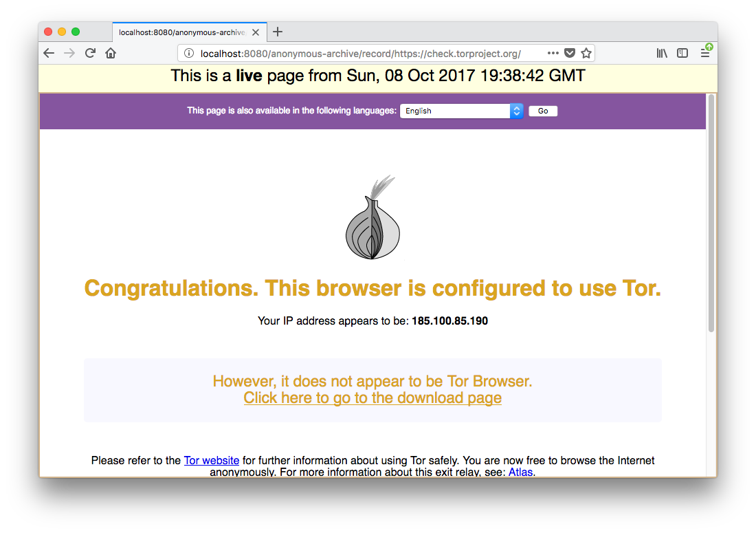Click the 'This is a live page' banner text
The width and height of the screenshot is (756, 533).
tap(378, 76)
